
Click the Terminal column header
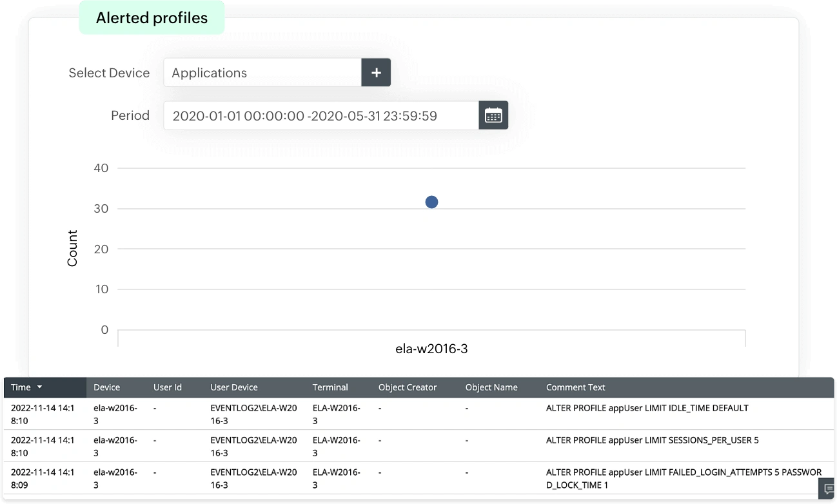tap(330, 387)
